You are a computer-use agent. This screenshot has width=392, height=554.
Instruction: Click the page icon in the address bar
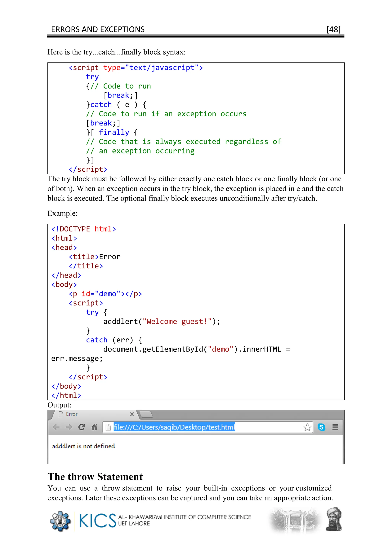coord(108,427)
